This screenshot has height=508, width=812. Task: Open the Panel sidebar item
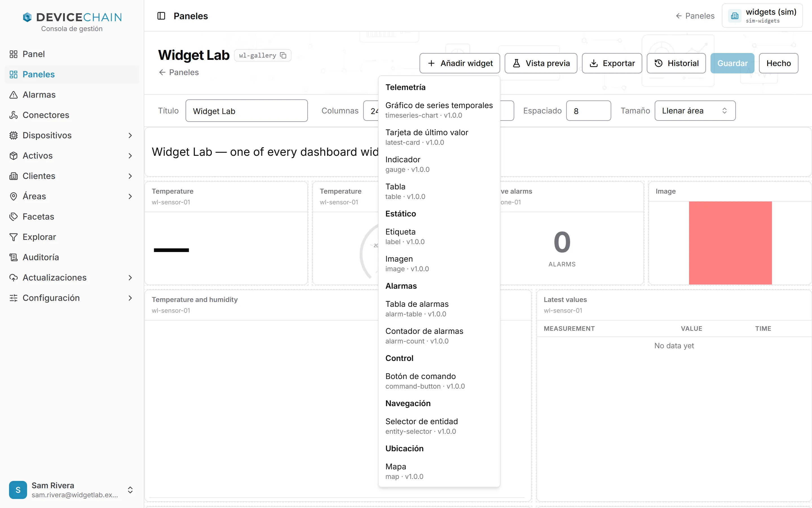click(71, 54)
